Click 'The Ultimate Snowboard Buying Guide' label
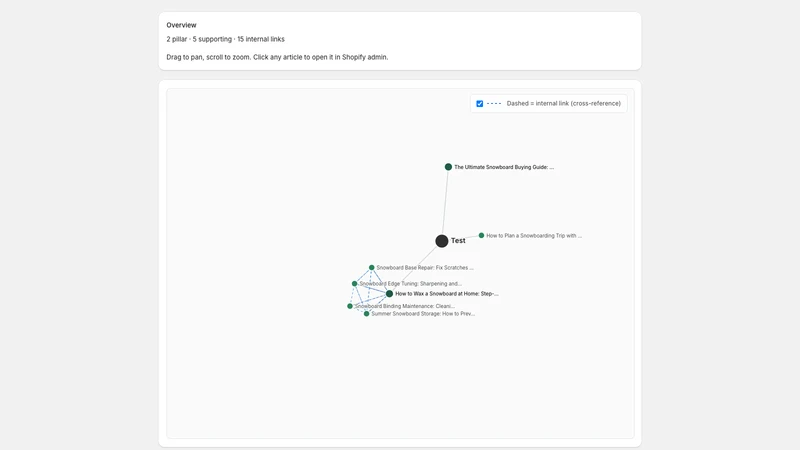The width and height of the screenshot is (800, 450). 504,167
